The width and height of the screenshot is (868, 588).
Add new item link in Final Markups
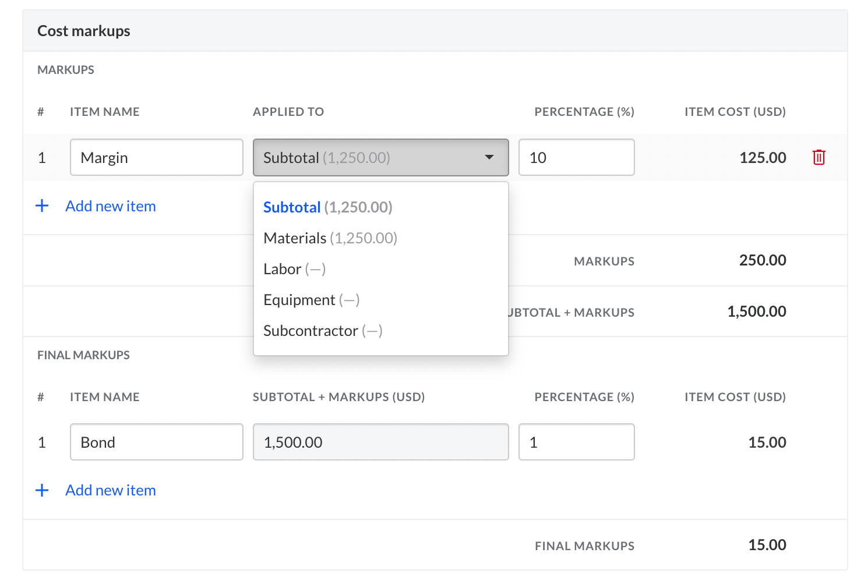pos(111,490)
